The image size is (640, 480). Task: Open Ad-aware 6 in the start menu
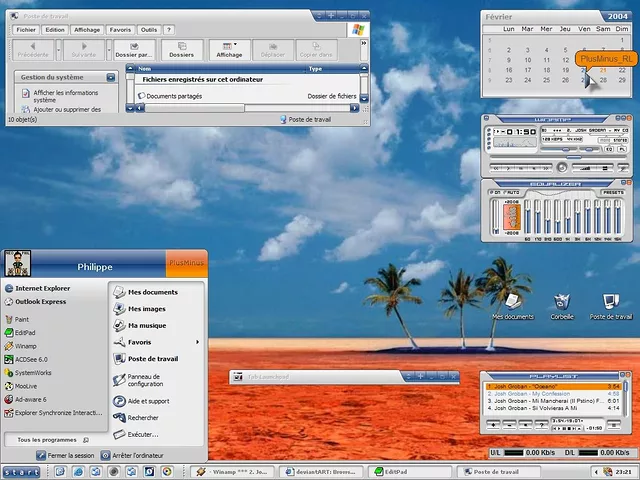point(30,399)
